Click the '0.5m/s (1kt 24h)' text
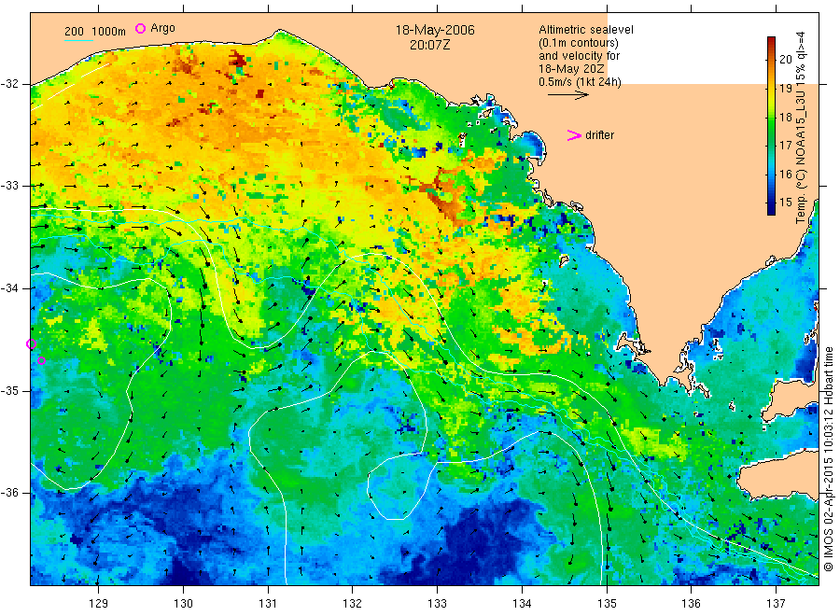Image resolution: width=840 pixels, height=616 pixels. point(581,82)
